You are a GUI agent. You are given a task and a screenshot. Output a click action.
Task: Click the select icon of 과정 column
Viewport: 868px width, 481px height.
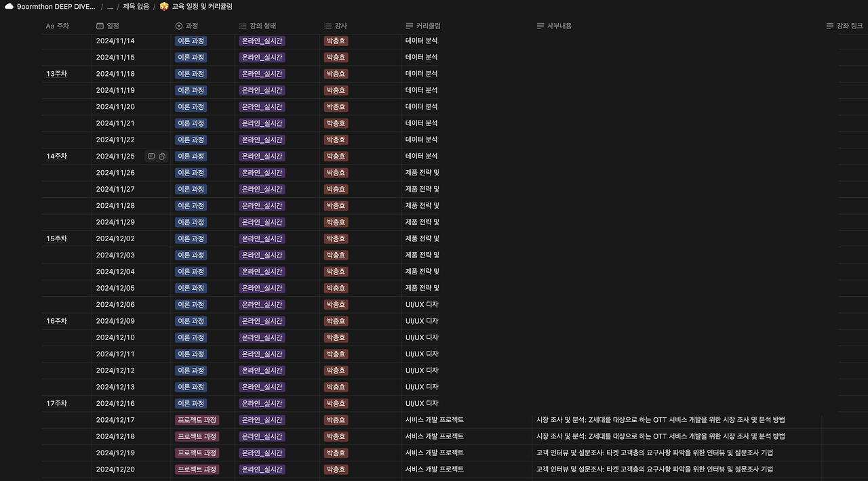pos(179,26)
